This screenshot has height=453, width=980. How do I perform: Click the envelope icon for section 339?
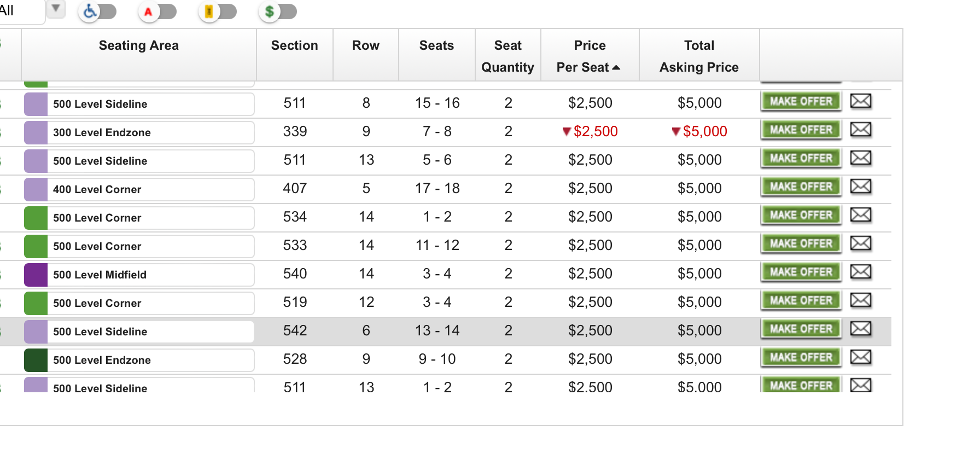click(861, 130)
